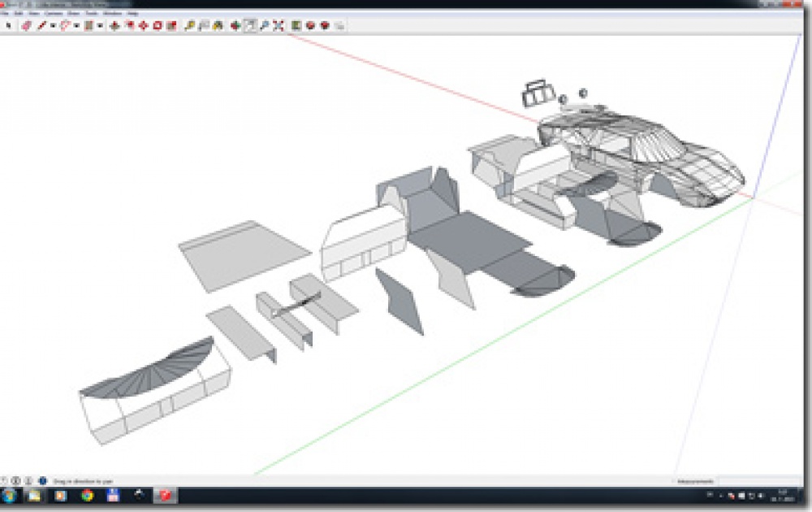Click inside the Measurements box
The height and width of the screenshot is (512, 812).
[760, 481]
